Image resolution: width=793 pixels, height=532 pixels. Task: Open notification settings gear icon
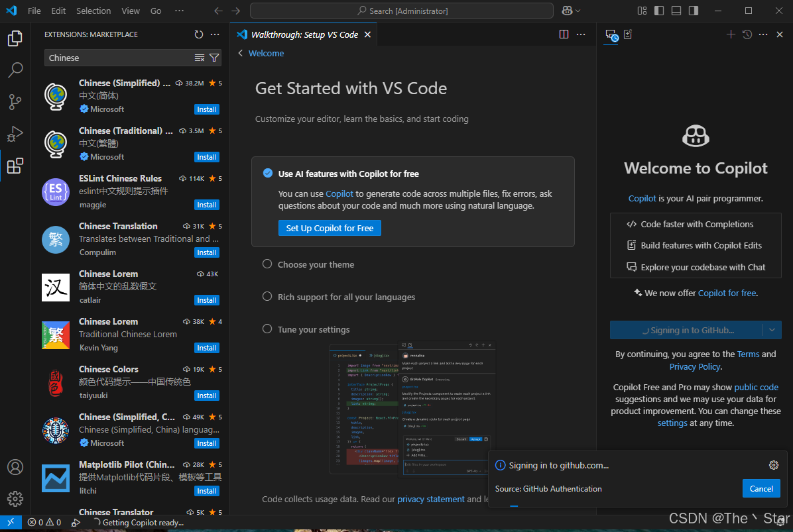[x=774, y=465]
